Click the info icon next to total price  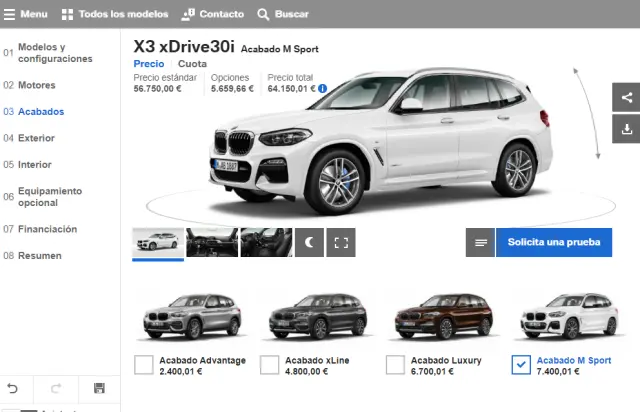coord(323,88)
